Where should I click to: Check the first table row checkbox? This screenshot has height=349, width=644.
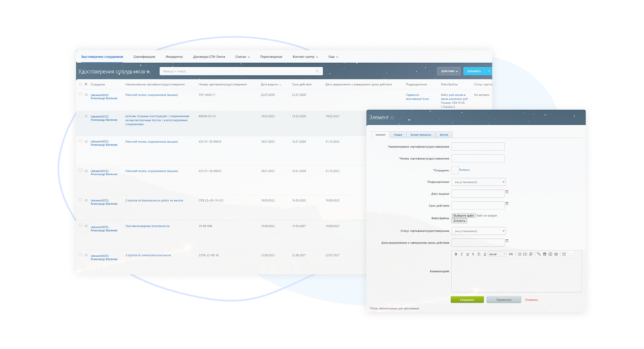(x=80, y=95)
